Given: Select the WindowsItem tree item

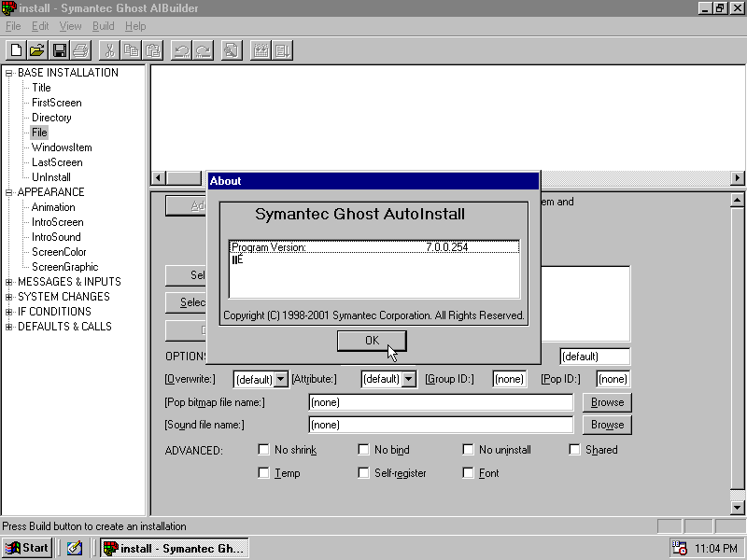Looking at the screenshot, I should [x=62, y=147].
